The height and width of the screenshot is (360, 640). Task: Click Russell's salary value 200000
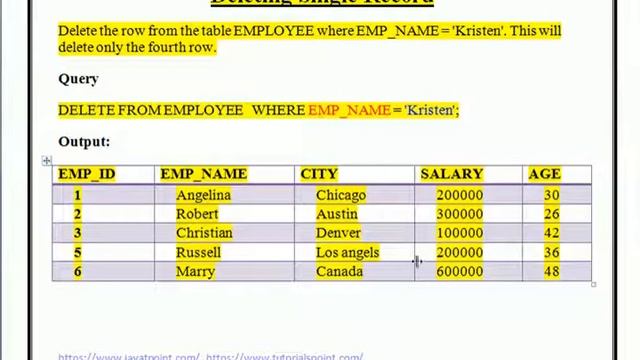click(x=460, y=253)
